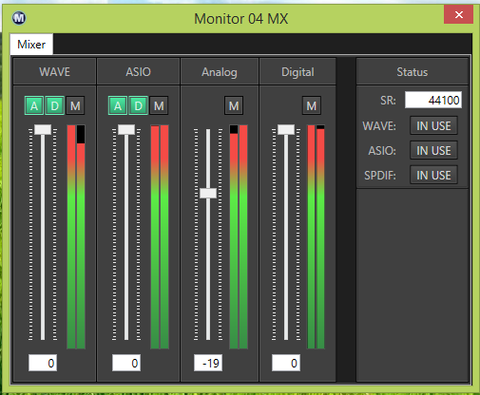Click the Status panel header
480x395 pixels.
click(x=412, y=72)
